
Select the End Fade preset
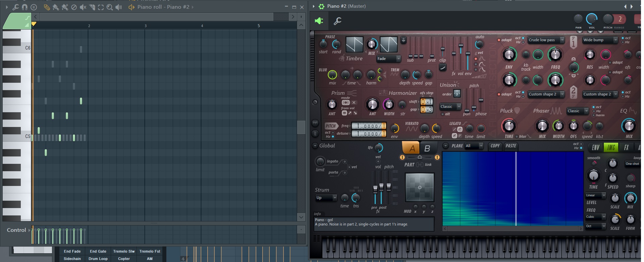point(72,251)
